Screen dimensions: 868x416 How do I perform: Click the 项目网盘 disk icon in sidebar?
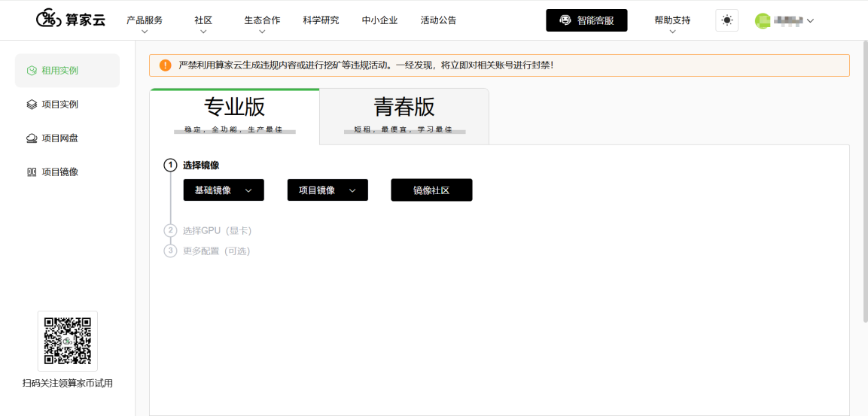click(x=32, y=138)
